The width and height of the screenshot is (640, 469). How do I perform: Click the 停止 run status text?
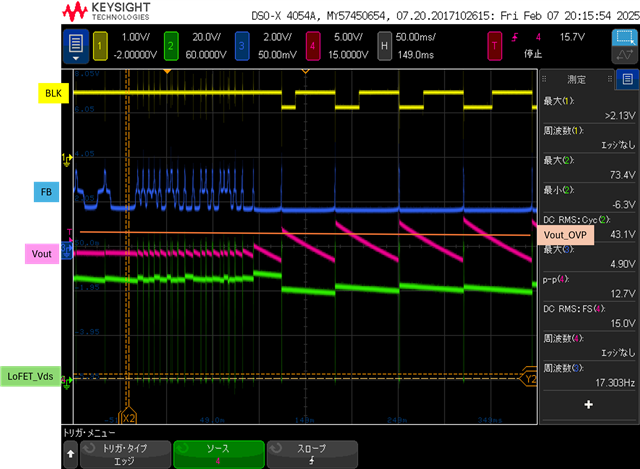click(533, 54)
